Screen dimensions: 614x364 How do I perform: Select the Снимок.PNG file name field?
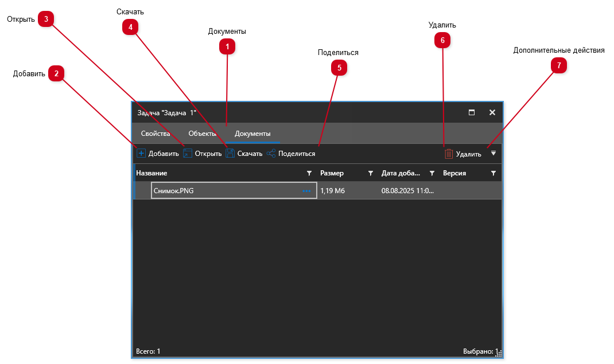pyautogui.click(x=224, y=191)
